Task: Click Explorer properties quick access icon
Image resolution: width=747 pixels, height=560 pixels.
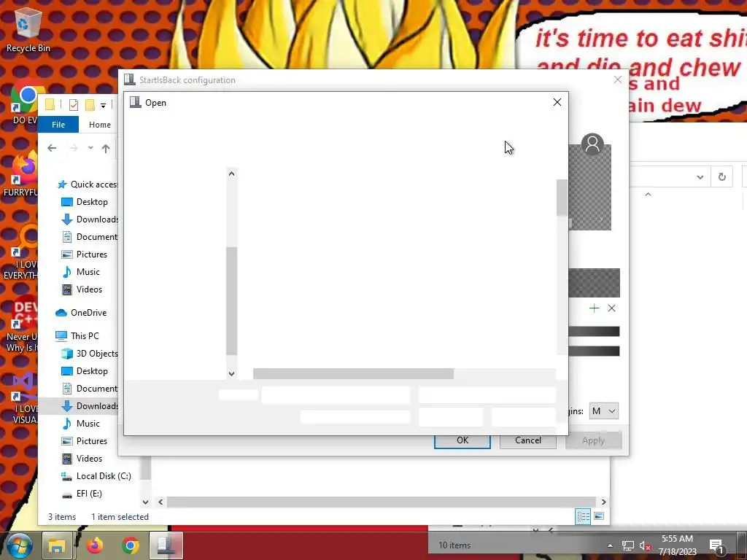Action: 74,105
